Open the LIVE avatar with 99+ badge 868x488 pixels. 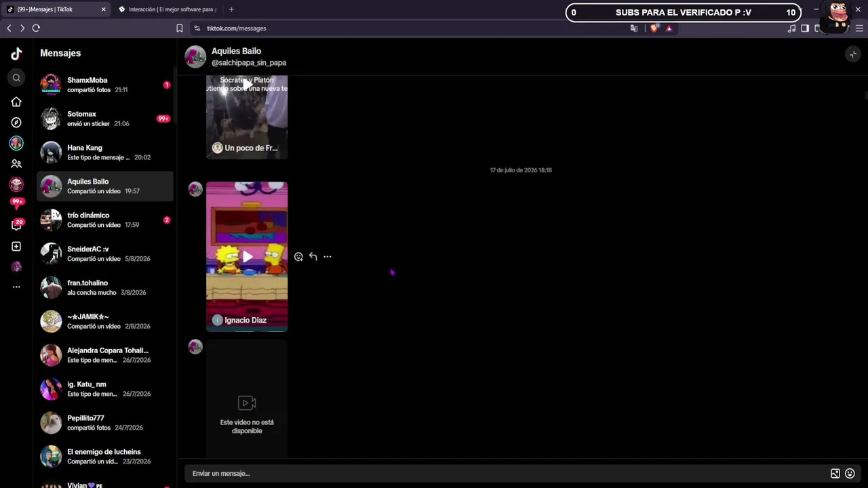click(16, 184)
